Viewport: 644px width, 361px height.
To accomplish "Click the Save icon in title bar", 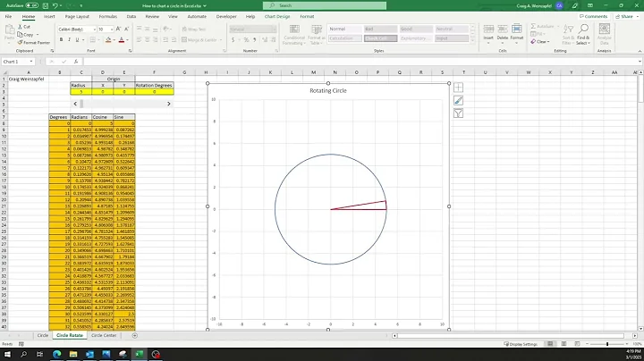I will 46,5.
